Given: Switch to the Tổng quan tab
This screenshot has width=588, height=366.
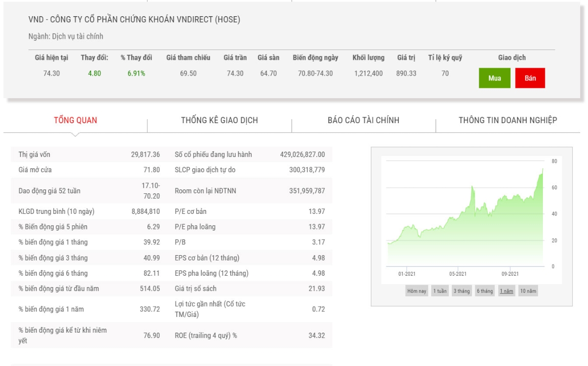Looking at the screenshot, I should tap(75, 120).
